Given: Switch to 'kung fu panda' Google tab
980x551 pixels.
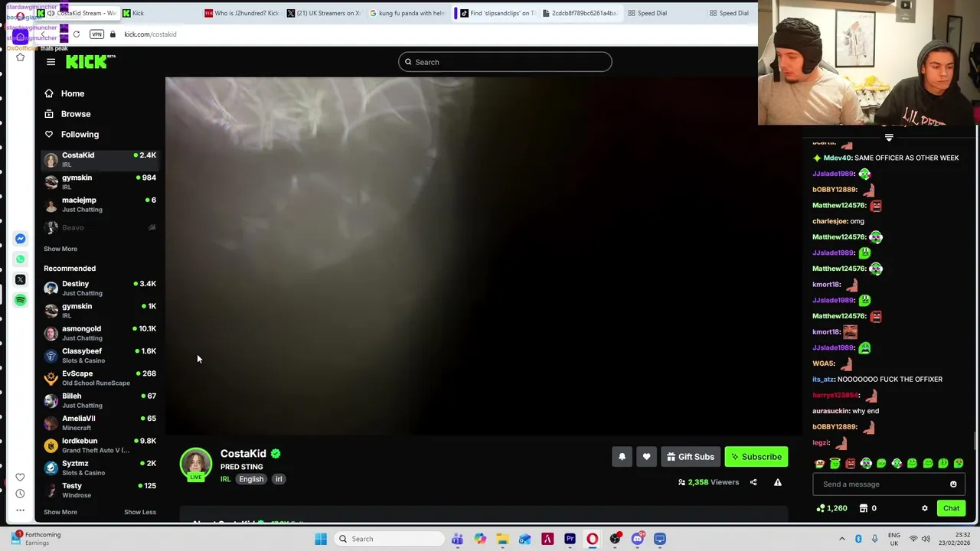Looking at the screenshot, I should click(x=407, y=13).
